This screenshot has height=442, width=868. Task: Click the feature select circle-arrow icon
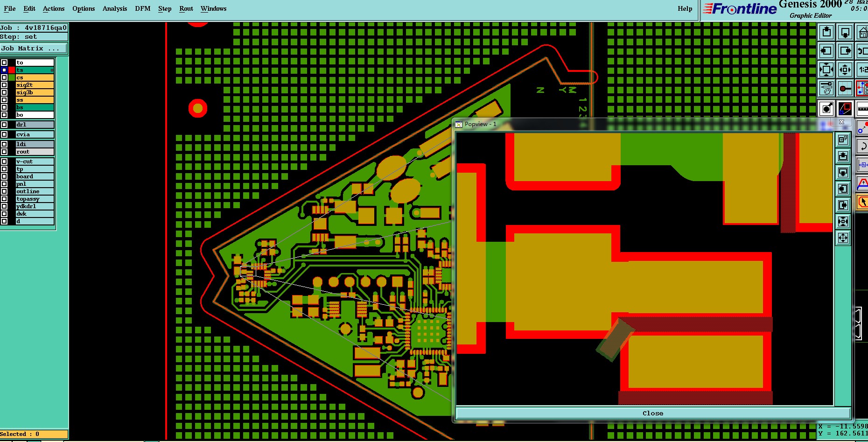point(826,109)
